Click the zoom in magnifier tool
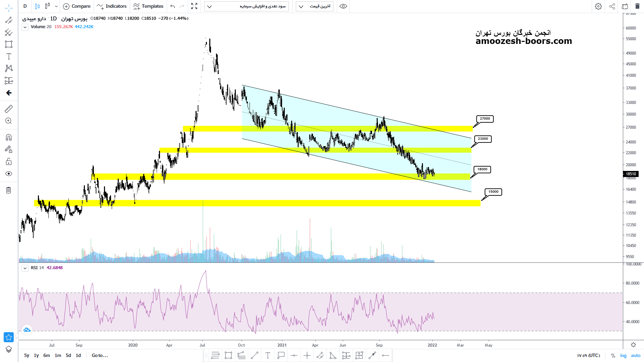644x362 pixels. pyautogui.click(x=9, y=121)
